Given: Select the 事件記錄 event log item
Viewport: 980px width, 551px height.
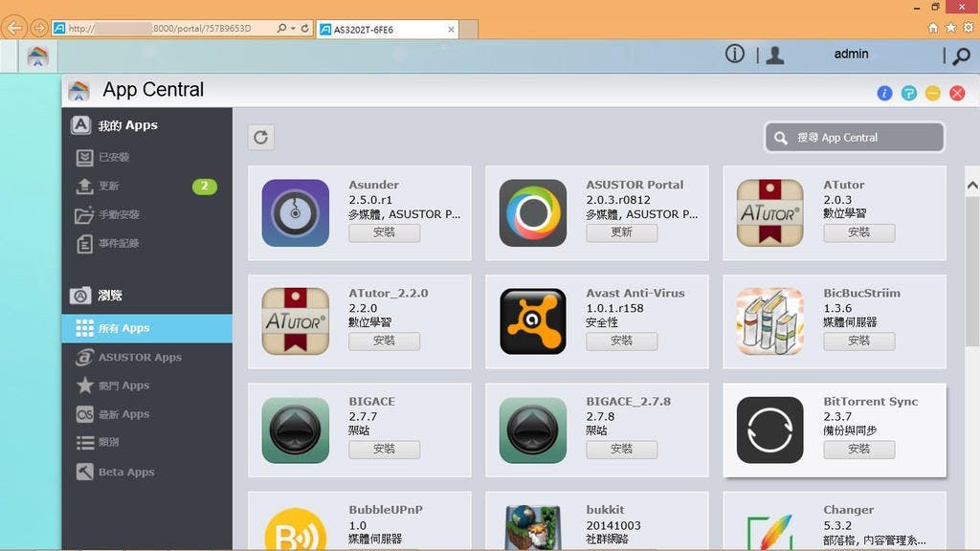Looking at the screenshot, I should [x=146, y=244].
